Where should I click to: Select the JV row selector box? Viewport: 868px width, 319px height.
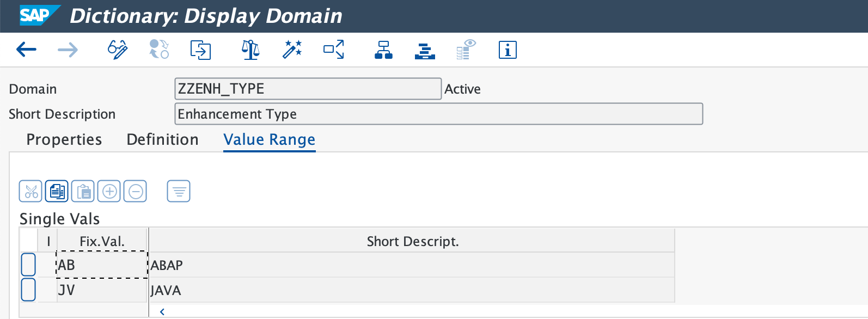coord(28,290)
